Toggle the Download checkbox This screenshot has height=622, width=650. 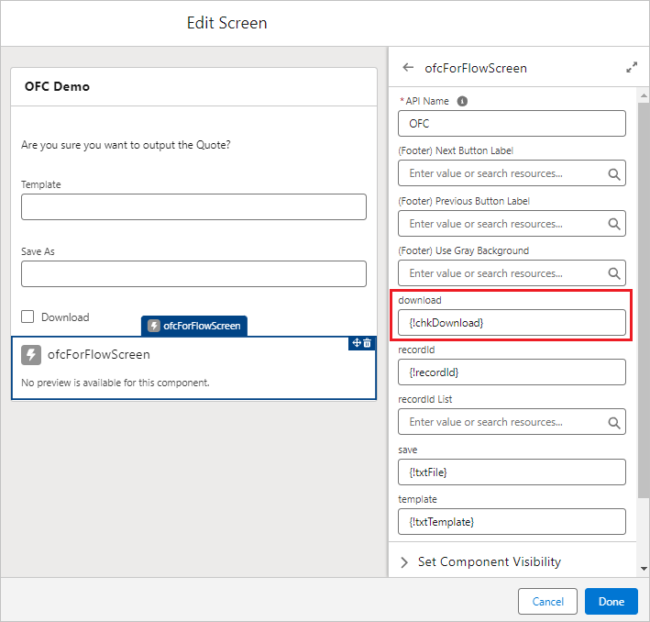[28, 317]
